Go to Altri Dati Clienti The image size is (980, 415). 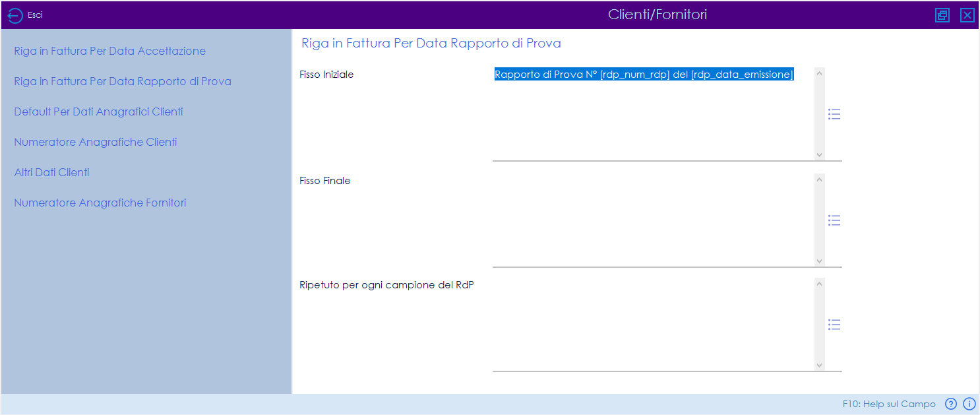pyautogui.click(x=52, y=172)
